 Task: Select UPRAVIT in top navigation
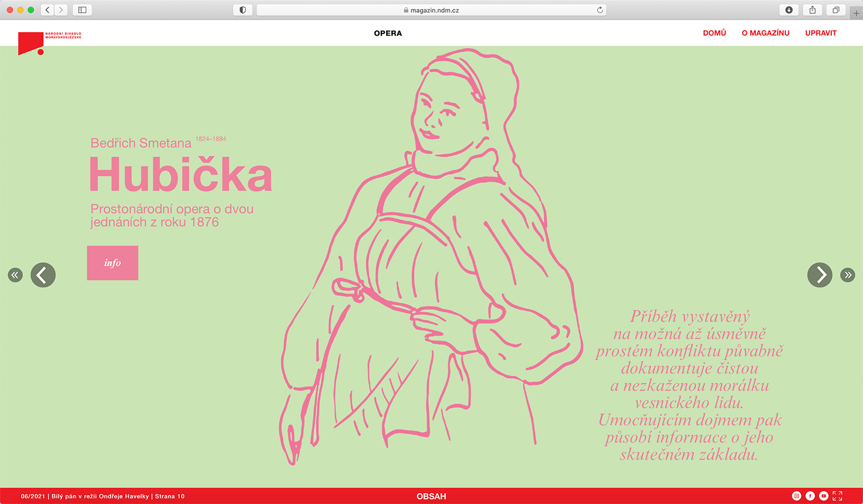click(821, 33)
